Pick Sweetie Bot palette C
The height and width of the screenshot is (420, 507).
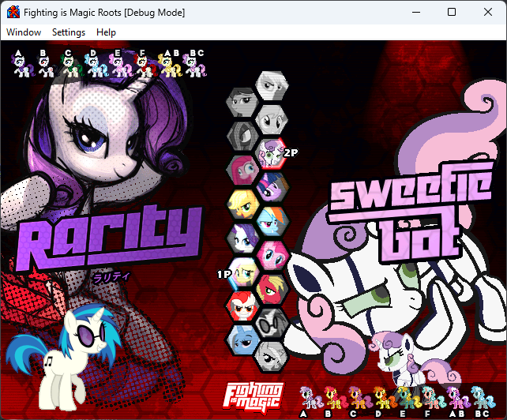pos(360,401)
